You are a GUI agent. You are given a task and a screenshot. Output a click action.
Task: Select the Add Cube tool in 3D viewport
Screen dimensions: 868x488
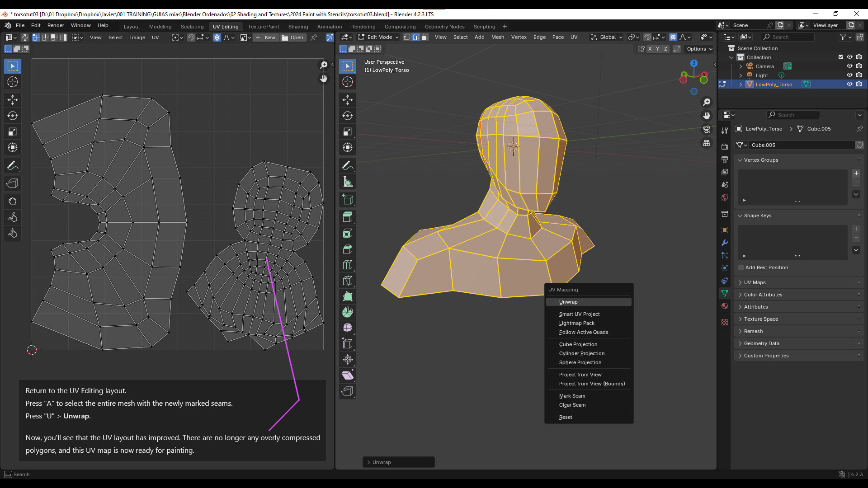tap(348, 199)
